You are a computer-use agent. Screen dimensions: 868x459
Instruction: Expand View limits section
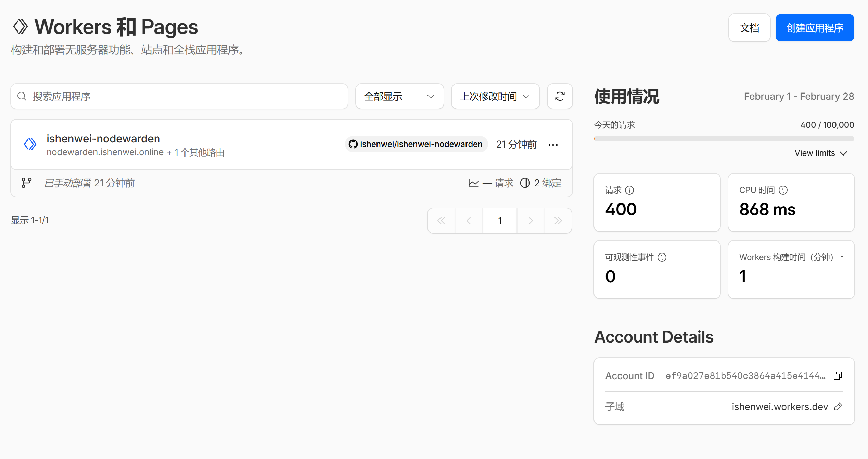[820, 153]
